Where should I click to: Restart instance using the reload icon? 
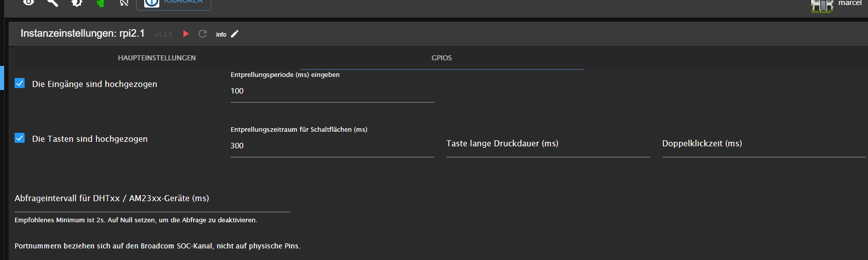tap(203, 34)
